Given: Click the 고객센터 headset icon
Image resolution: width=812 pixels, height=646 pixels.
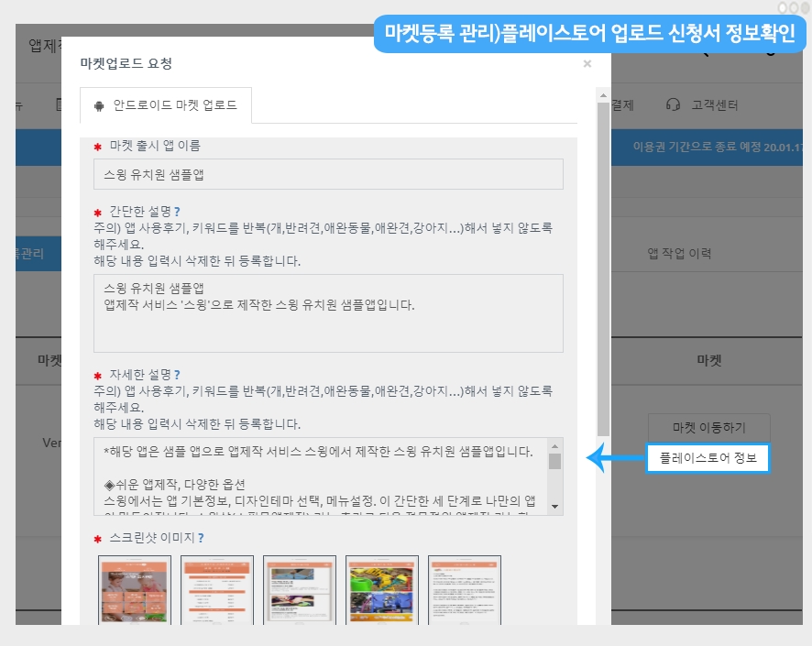Looking at the screenshot, I should click(674, 105).
